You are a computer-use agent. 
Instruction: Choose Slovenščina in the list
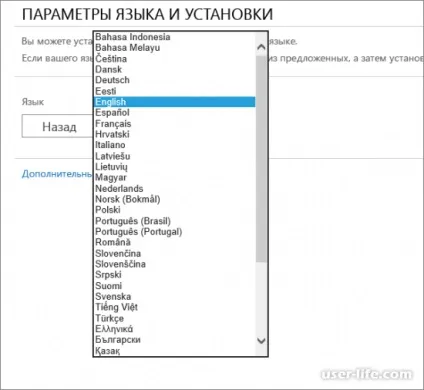coord(175,264)
